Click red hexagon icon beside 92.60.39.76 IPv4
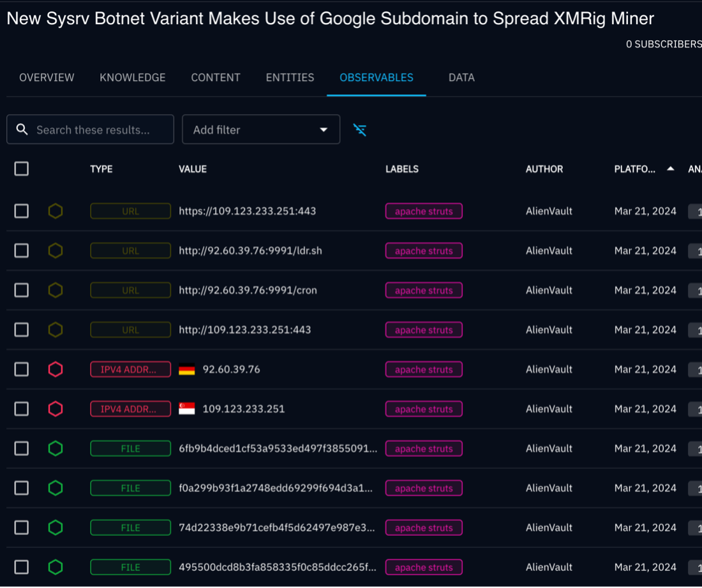The width and height of the screenshot is (702, 588). [x=56, y=369]
